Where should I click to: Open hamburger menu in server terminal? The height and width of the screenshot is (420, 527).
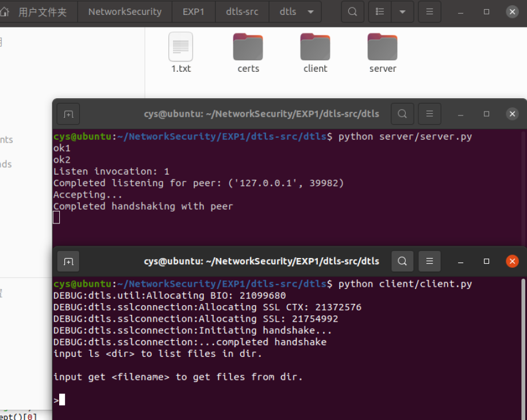pos(429,114)
